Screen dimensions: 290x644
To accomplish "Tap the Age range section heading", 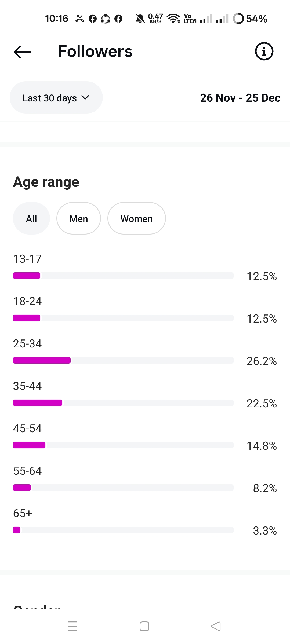I will 46,182.
